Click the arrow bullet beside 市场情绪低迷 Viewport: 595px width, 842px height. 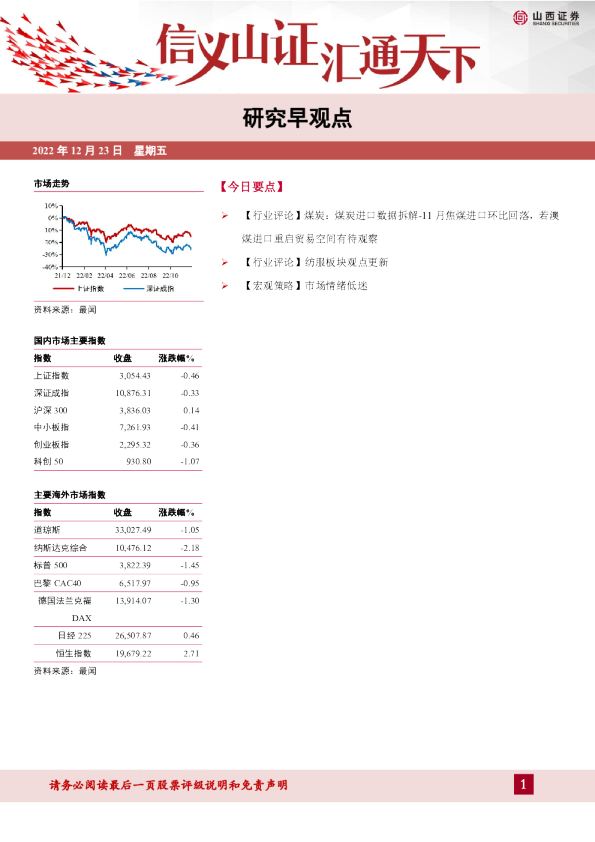224,286
